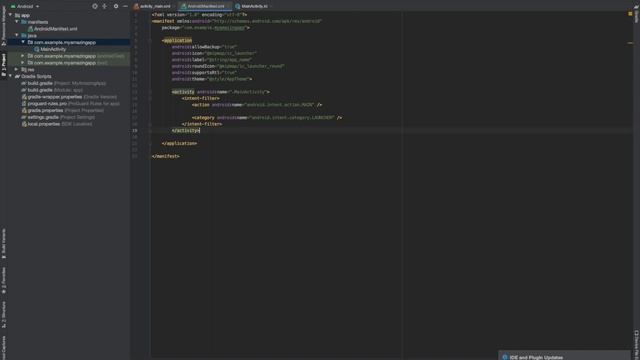
Task: Select the res folder row
Action: coord(68,69)
